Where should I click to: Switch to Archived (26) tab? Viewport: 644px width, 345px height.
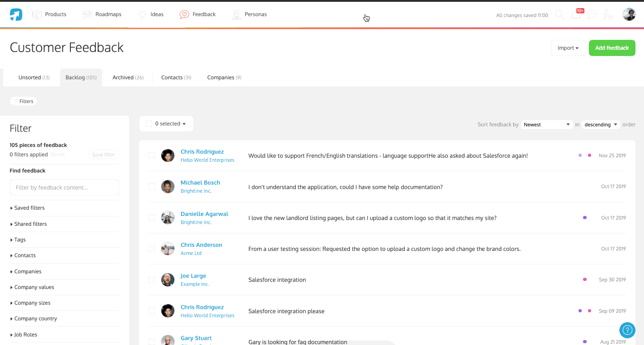tap(128, 78)
